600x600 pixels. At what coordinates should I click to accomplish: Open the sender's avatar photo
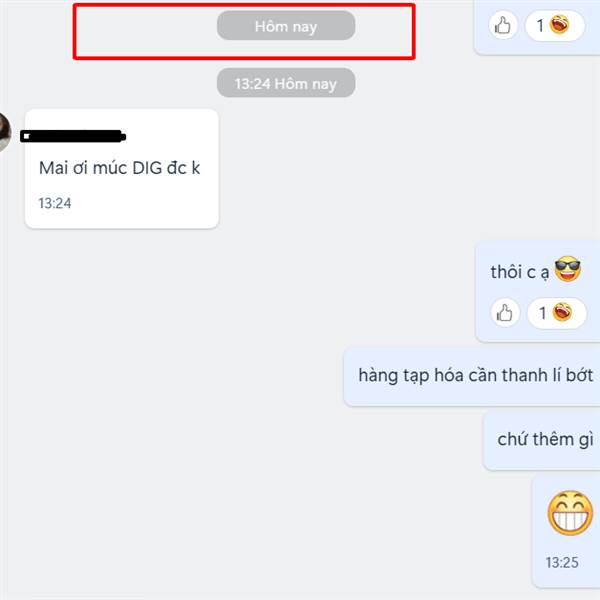coord(3,132)
